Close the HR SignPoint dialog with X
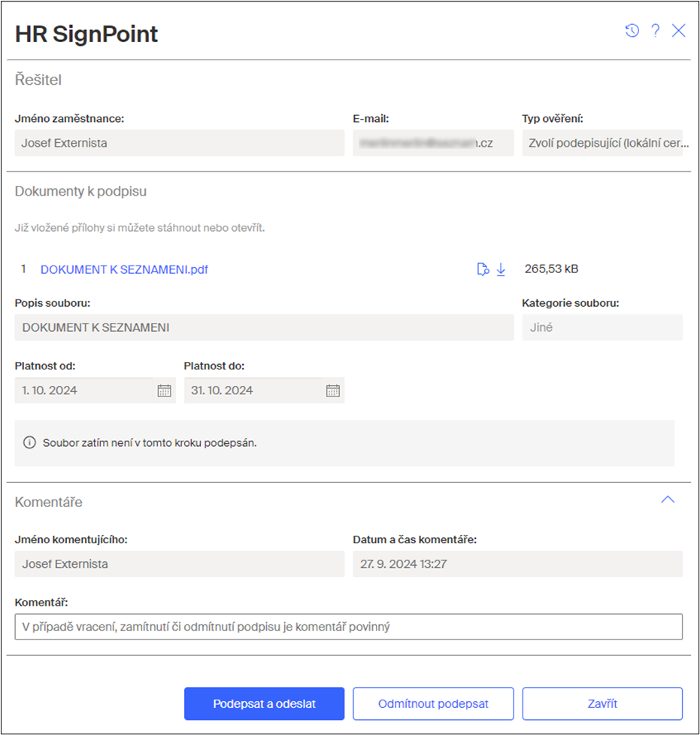Screen dimensions: 700x735 tap(678, 31)
